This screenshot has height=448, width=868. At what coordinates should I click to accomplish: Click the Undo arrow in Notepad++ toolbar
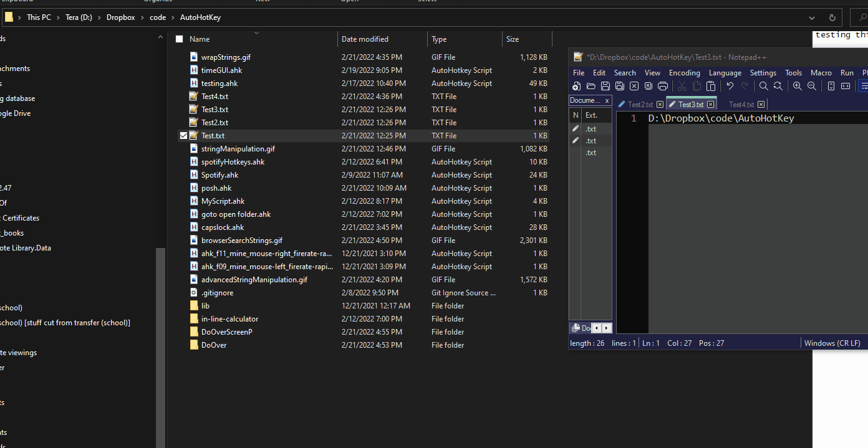pyautogui.click(x=730, y=87)
